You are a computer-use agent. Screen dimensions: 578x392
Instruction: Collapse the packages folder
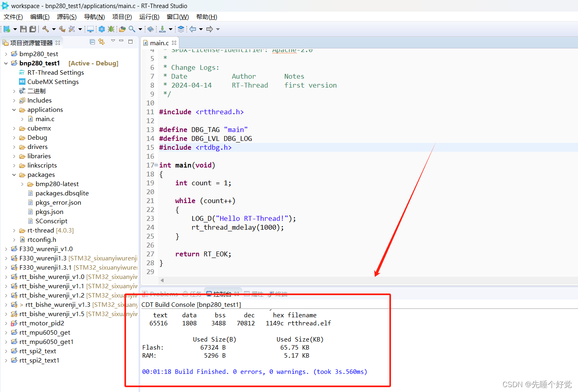click(x=14, y=175)
